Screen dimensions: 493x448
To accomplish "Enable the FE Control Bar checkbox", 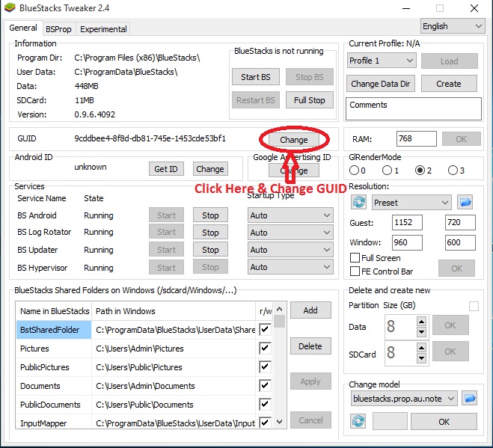I will [355, 271].
